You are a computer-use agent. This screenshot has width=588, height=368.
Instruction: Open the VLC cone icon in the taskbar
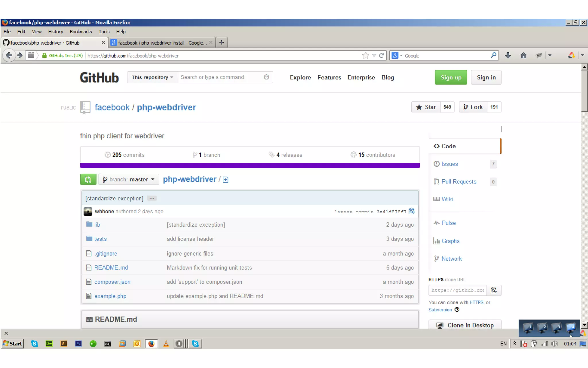(x=166, y=344)
